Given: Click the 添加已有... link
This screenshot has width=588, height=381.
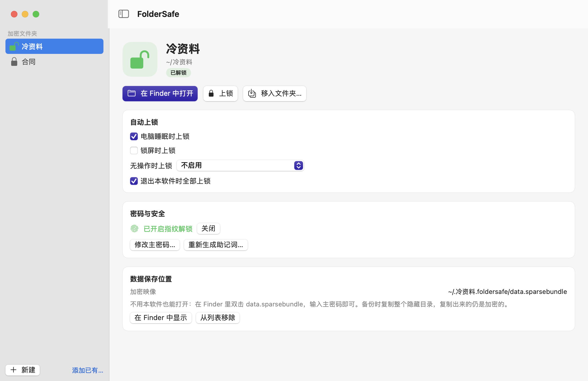Looking at the screenshot, I should [88, 370].
